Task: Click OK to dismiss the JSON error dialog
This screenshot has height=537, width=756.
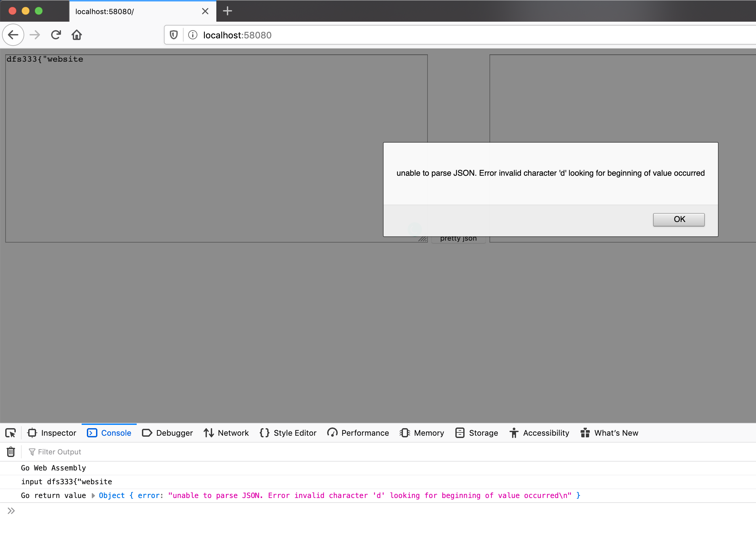Action: [x=678, y=219]
